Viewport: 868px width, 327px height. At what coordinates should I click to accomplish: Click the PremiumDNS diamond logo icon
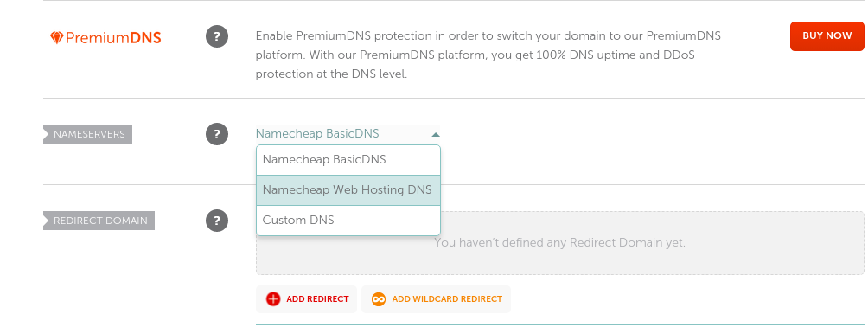click(56, 38)
